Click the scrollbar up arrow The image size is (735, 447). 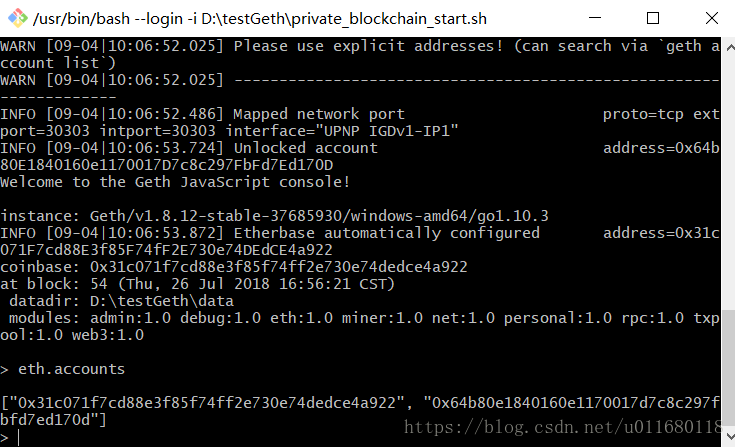[x=729, y=47]
